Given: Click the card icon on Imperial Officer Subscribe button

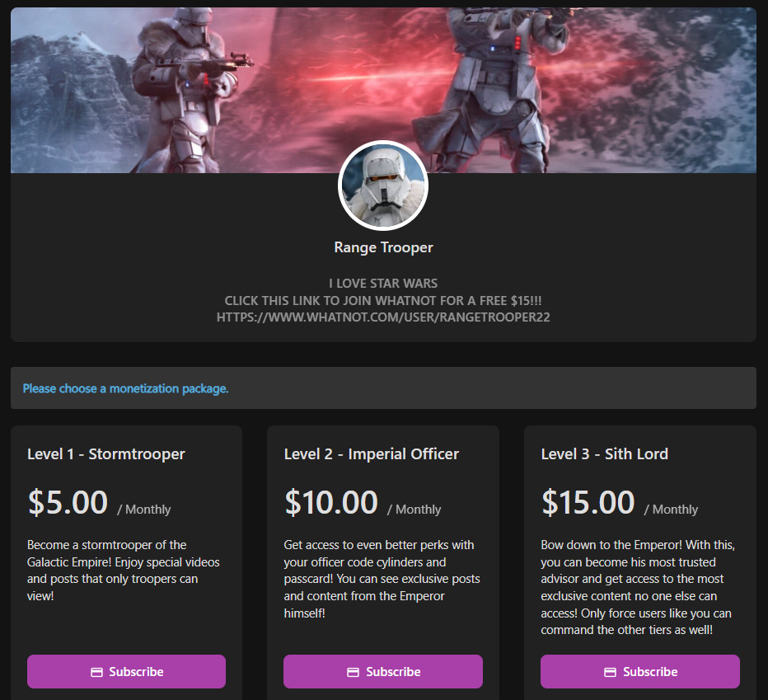Looking at the screenshot, I should coord(354,672).
